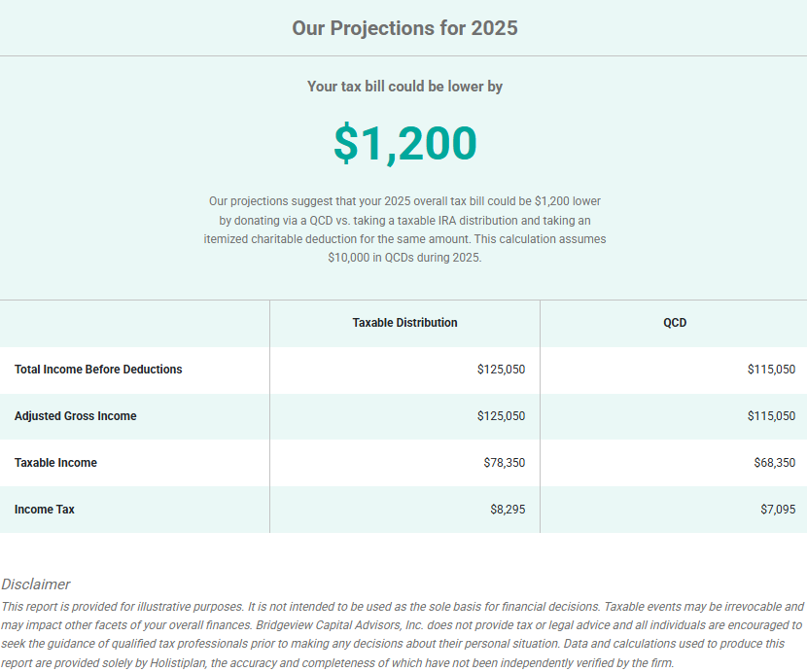Click the QCD projections explanation paragraph
The image size is (807, 672).
(404, 230)
